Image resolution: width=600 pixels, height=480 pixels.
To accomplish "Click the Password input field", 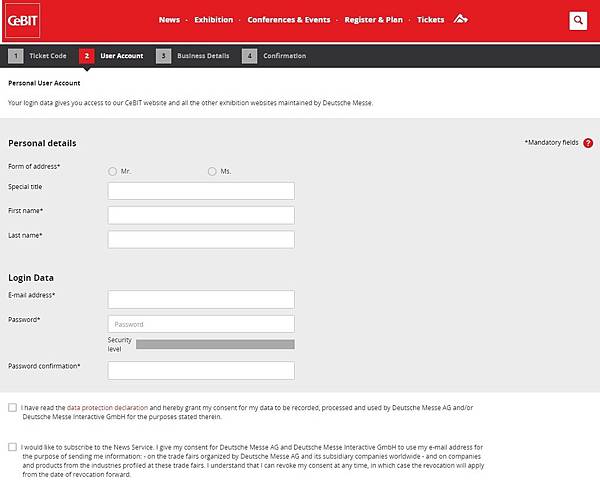I will [x=201, y=324].
